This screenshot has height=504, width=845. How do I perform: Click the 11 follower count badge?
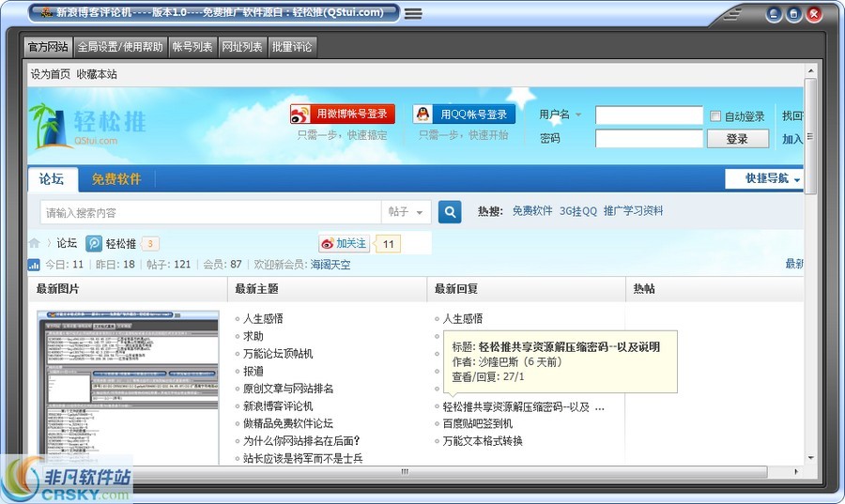pos(388,244)
